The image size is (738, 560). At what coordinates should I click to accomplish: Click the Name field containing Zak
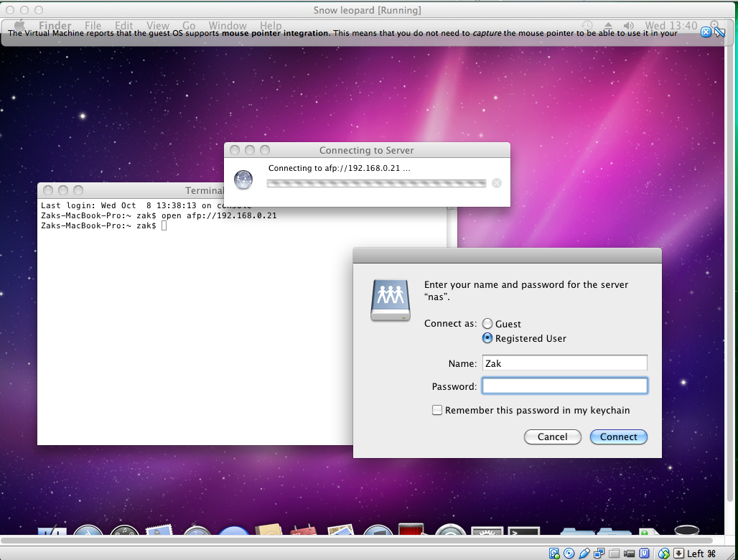[564, 363]
